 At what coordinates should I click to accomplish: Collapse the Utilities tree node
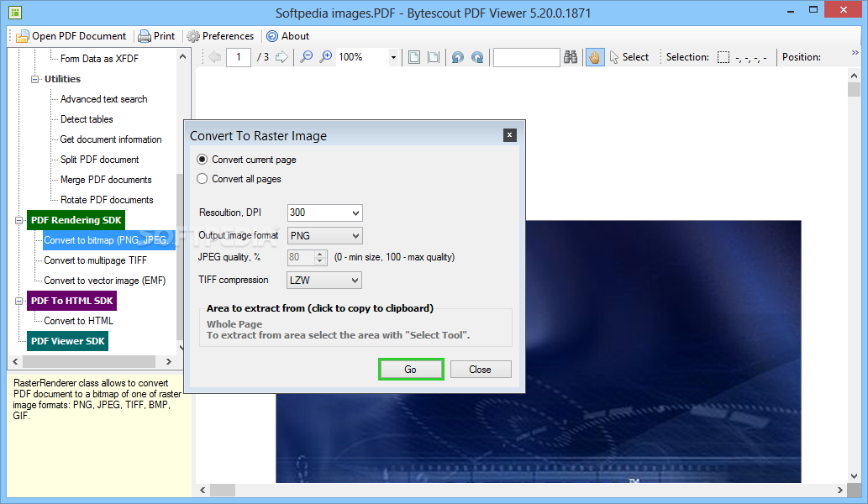35,79
